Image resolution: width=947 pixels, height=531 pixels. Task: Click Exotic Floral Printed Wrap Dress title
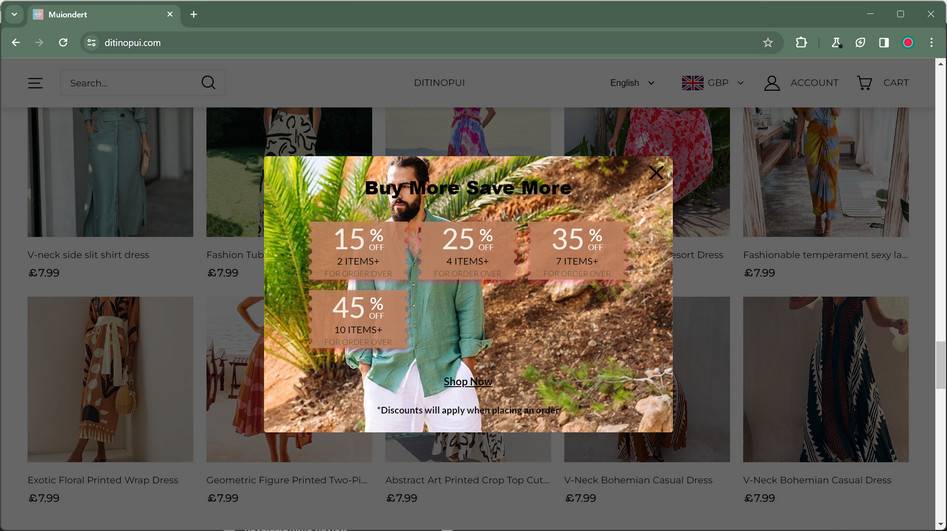point(103,480)
